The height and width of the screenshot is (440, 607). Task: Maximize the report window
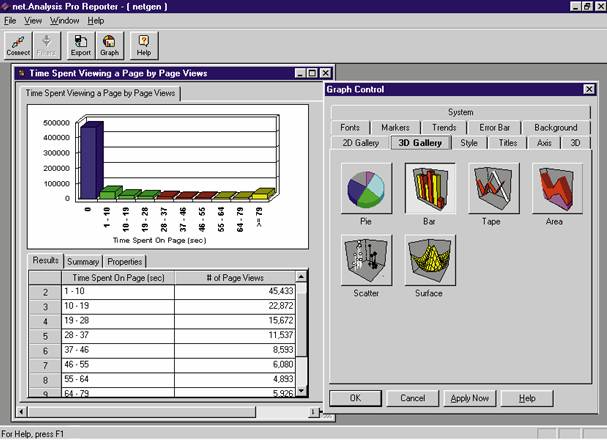312,73
